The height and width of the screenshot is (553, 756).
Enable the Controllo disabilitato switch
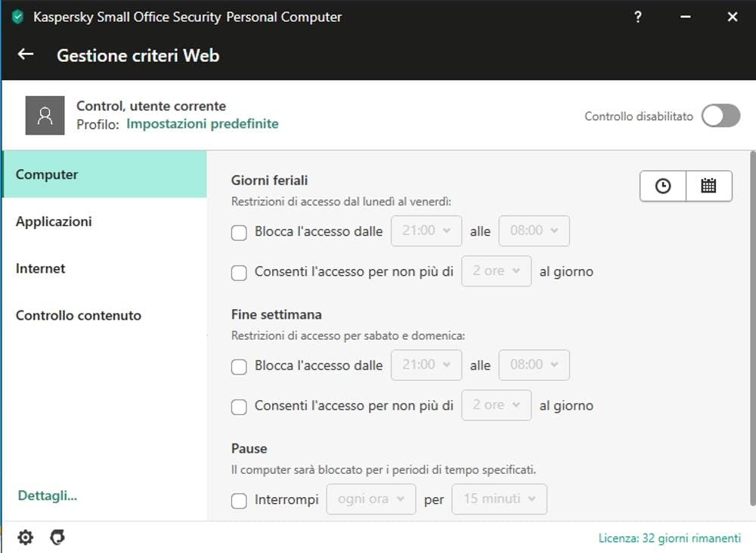tap(720, 116)
